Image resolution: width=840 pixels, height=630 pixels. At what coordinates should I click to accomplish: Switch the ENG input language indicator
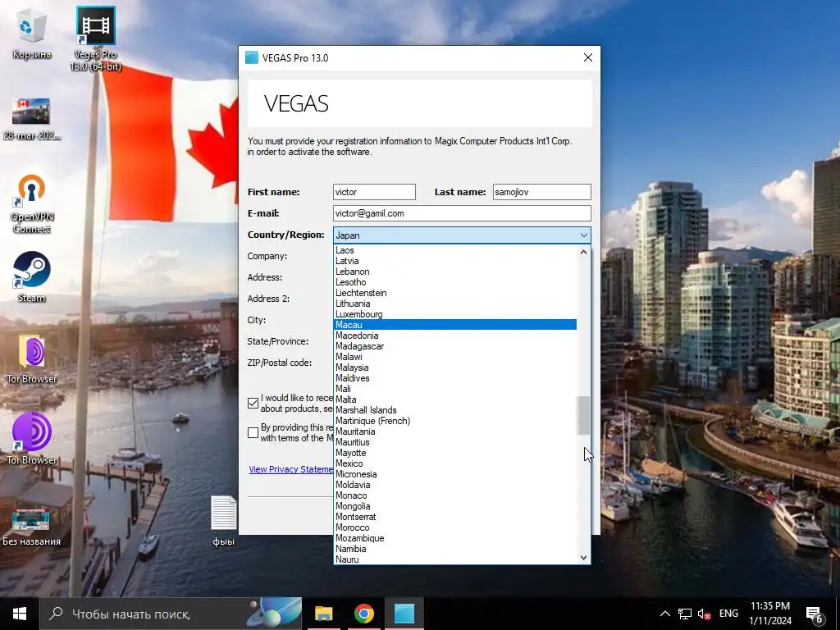click(728, 614)
